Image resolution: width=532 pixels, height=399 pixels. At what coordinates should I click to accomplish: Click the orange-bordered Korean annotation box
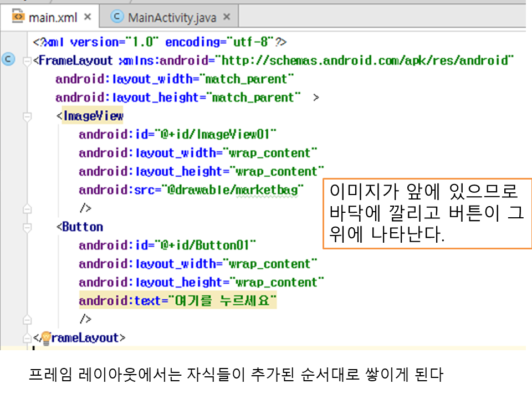coord(427,213)
